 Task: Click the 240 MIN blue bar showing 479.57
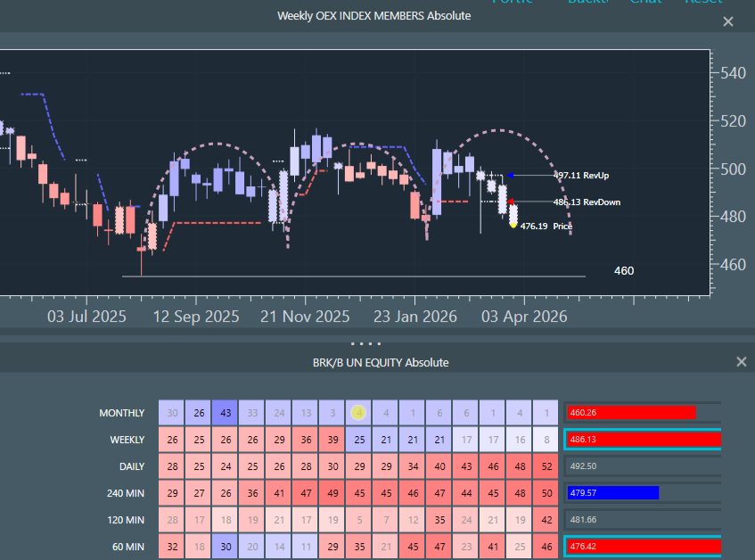[613, 492]
